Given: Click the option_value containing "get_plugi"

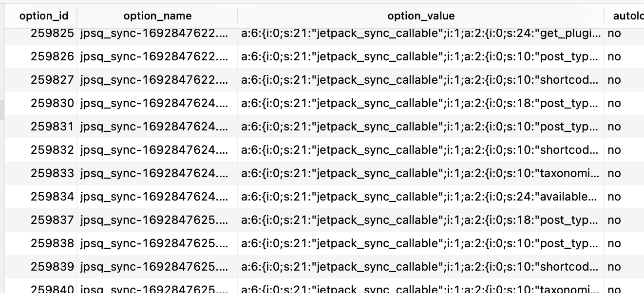Looking at the screenshot, I should click(x=421, y=34).
